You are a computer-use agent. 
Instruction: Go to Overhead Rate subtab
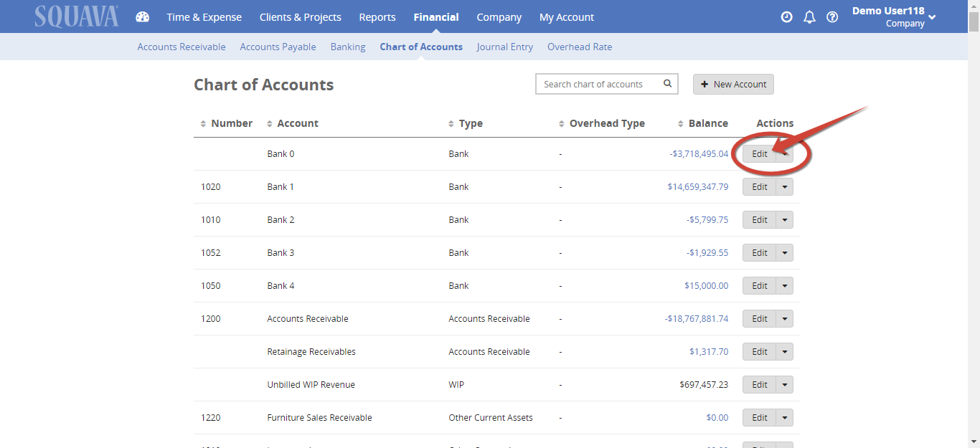coord(580,47)
